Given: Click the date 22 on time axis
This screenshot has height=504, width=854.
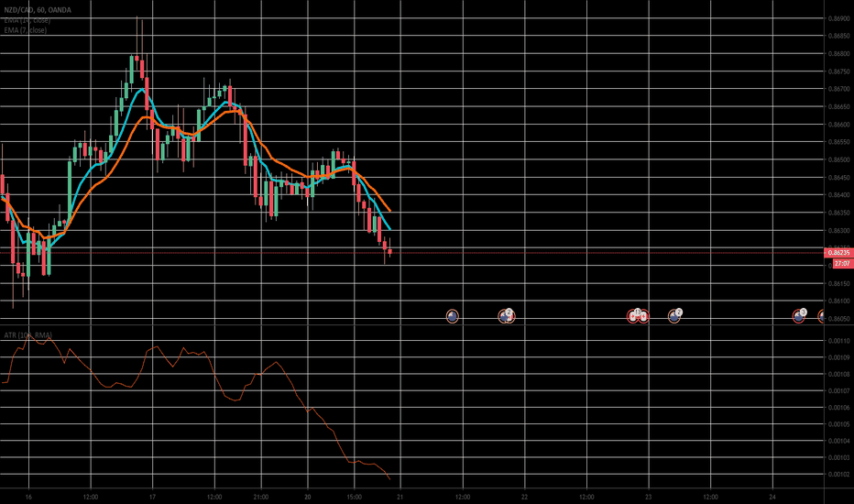Looking at the screenshot, I should (524, 497).
